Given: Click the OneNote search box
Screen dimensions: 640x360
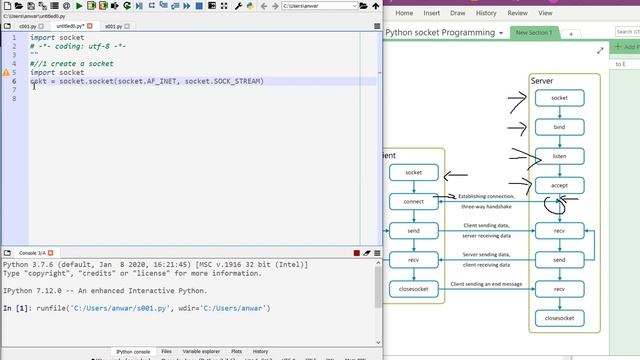Looking at the screenshot, I should tap(627, 32).
